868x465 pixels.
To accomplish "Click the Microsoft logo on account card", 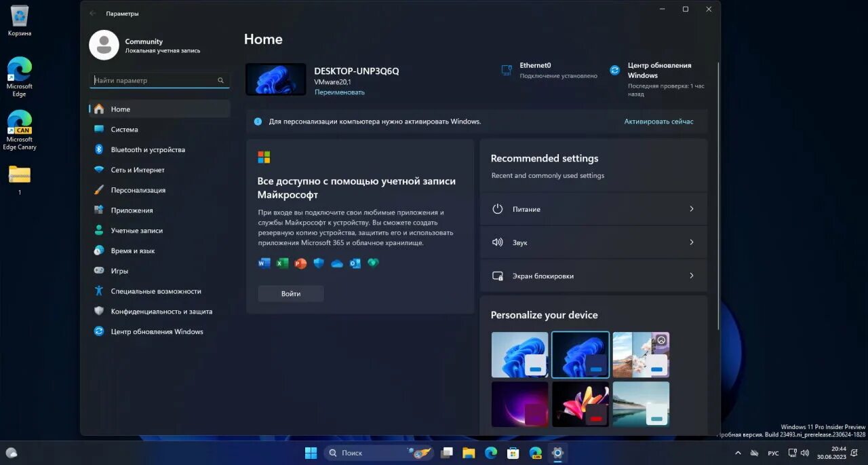I will 264,157.
